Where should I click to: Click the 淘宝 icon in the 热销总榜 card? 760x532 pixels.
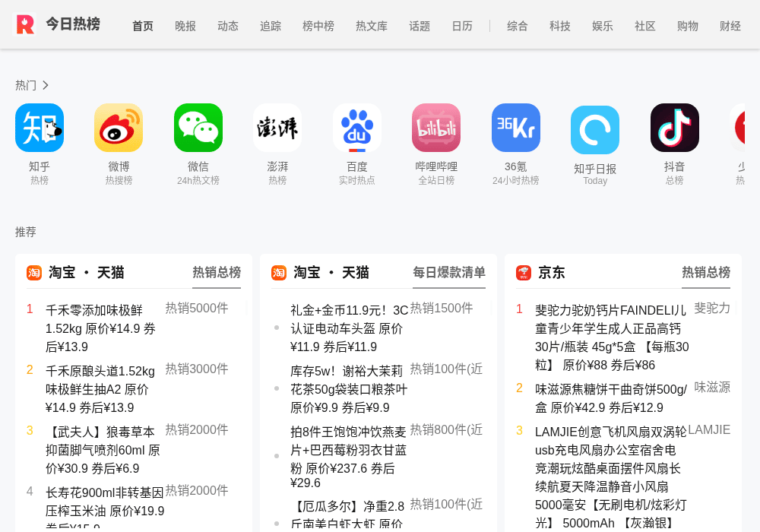point(34,273)
